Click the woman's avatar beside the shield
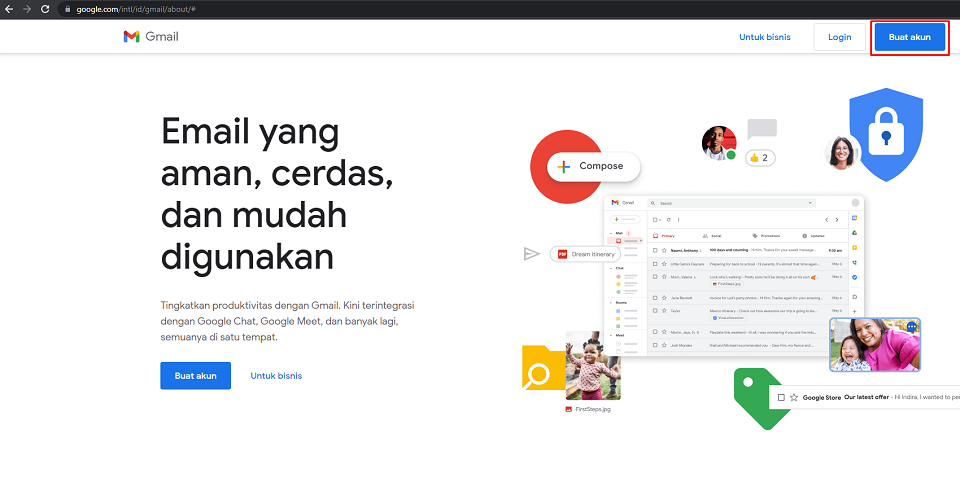This screenshot has height=490, width=960. 841,152
